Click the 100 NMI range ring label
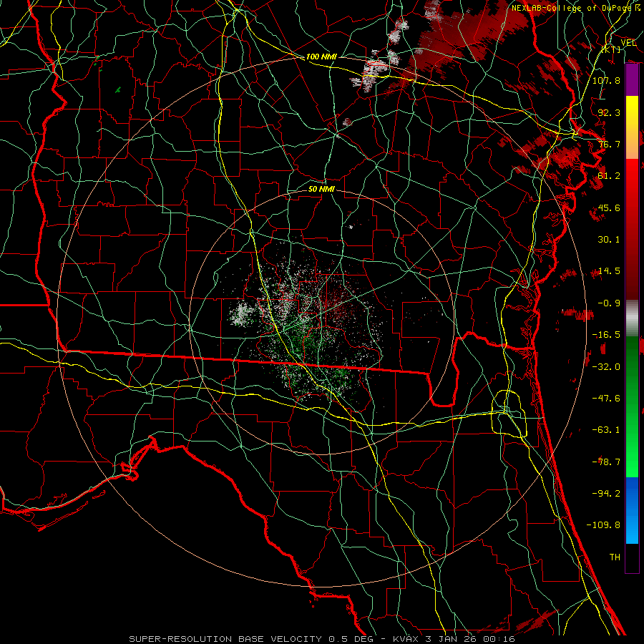The height and width of the screenshot is (644, 644). coord(321,57)
